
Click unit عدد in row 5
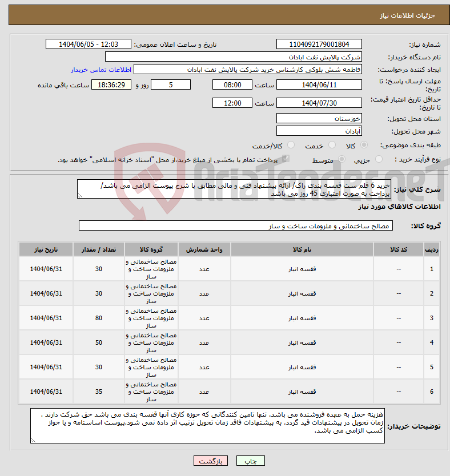(x=204, y=368)
